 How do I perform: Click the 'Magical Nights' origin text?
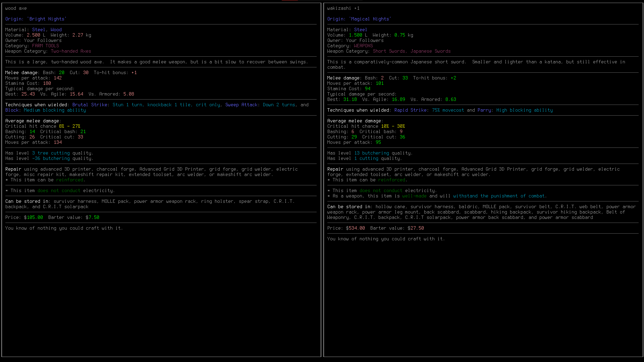370,19
